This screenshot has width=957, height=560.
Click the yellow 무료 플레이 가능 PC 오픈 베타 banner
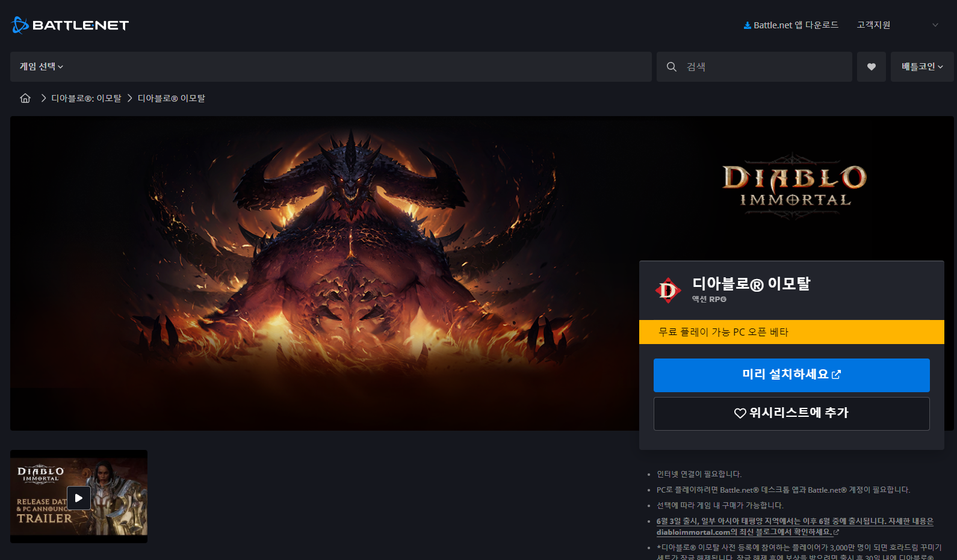tap(791, 332)
